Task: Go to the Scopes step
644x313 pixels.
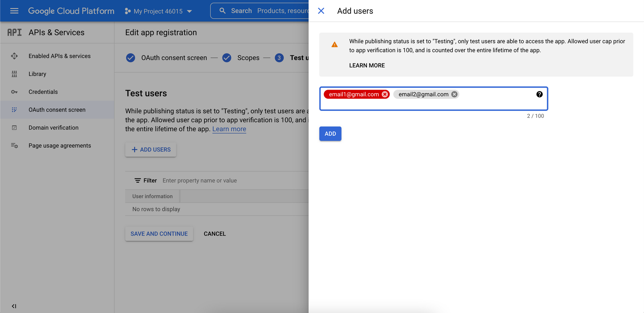Action: point(248,58)
